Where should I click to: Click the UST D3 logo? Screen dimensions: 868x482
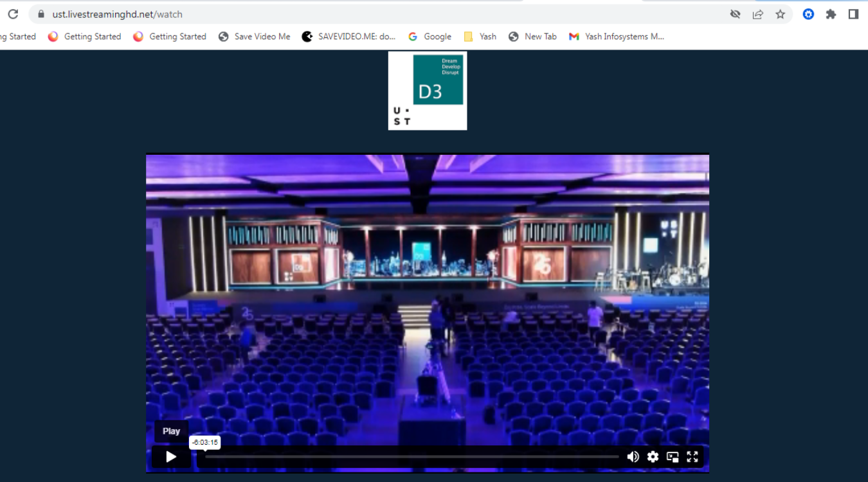[x=428, y=91]
